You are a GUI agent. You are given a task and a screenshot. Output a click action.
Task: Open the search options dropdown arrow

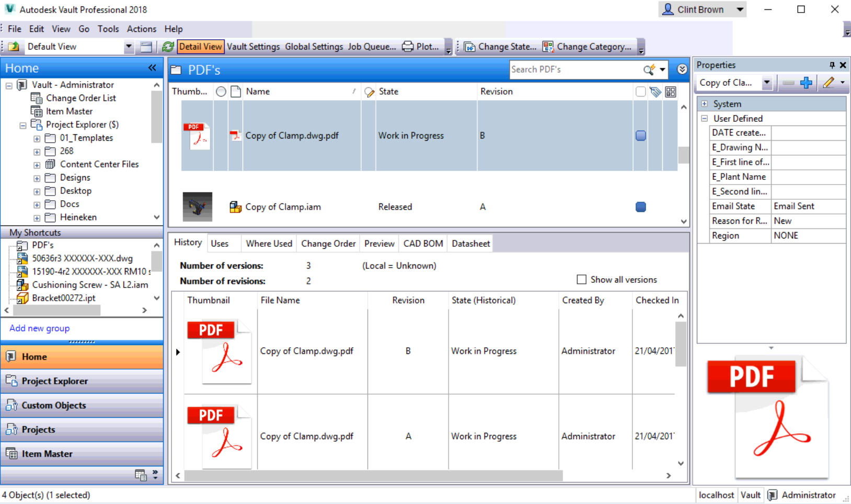(662, 70)
